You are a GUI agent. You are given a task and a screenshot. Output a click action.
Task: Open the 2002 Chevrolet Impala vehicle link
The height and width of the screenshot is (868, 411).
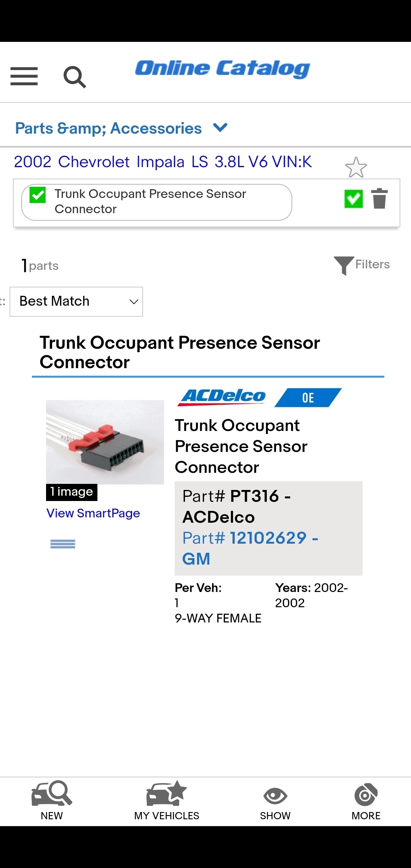(x=163, y=162)
